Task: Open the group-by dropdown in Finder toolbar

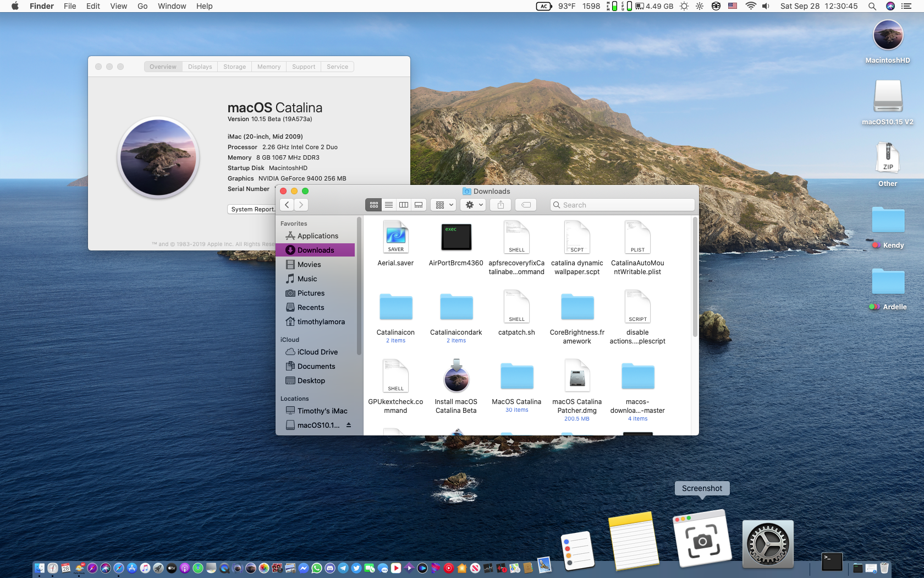Action: click(x=443, y=205)
